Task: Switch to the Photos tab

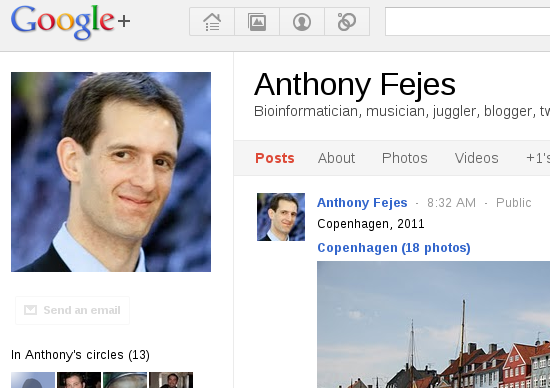Action: point(404,158)
